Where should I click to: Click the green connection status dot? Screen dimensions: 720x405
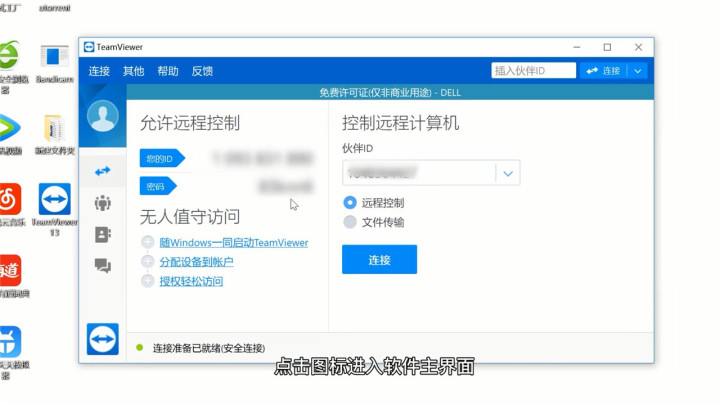coord(140,348)
